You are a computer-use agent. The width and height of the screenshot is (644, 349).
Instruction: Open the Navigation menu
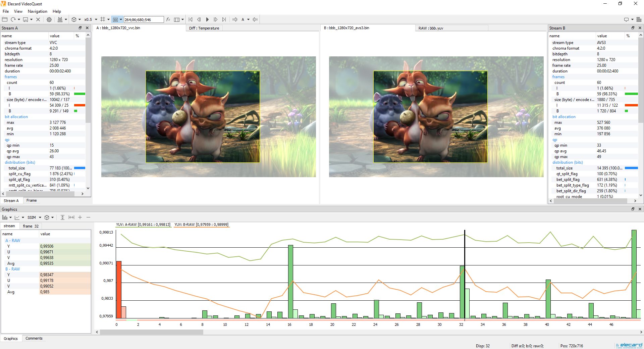pyautogui.click(x=37, y=11)
